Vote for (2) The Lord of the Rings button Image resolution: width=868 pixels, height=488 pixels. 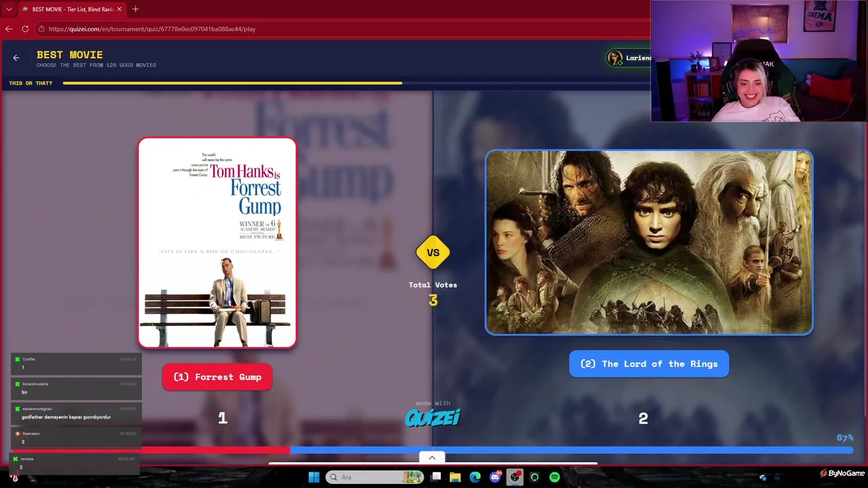[649, 364]
